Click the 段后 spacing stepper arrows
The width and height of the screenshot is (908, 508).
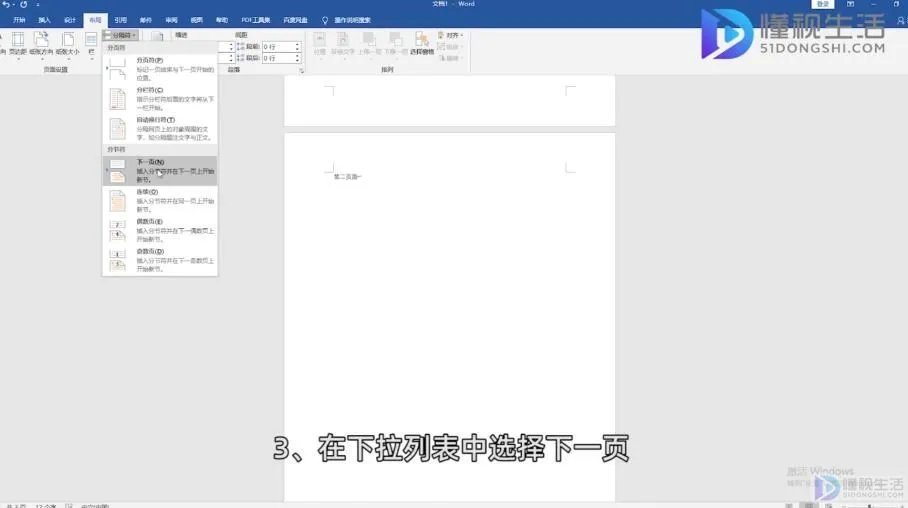(297, 59)
